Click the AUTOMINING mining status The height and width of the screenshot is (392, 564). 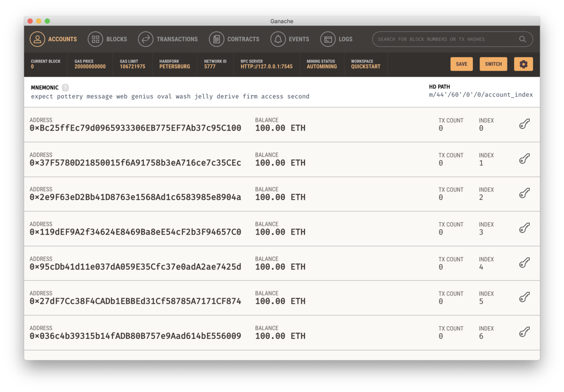[322, 67]
